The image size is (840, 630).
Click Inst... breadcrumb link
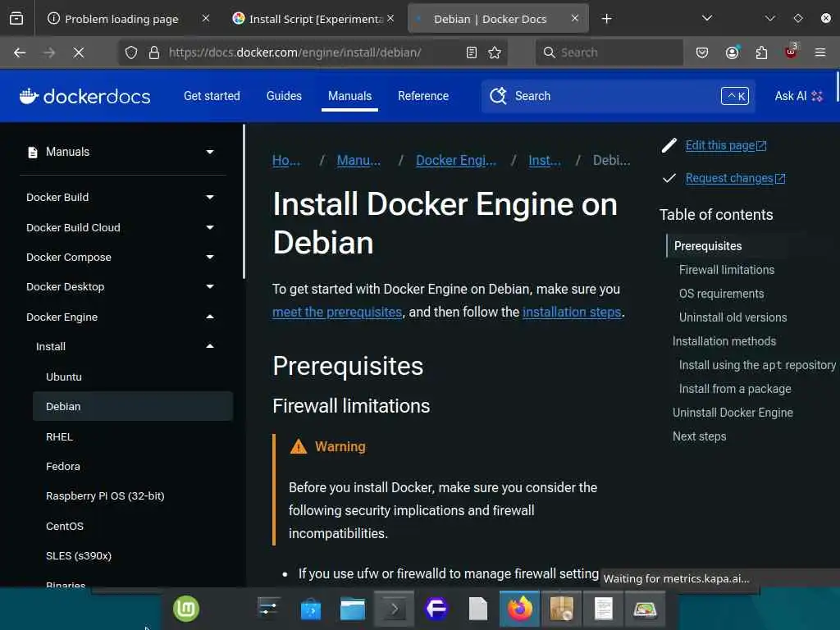coord(545,160)
